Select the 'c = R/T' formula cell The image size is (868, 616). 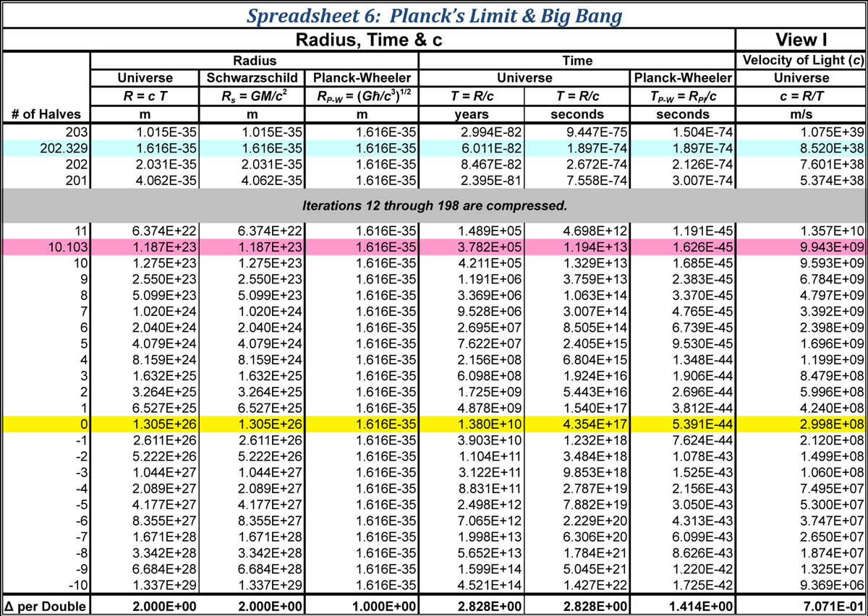coord(801,95)
